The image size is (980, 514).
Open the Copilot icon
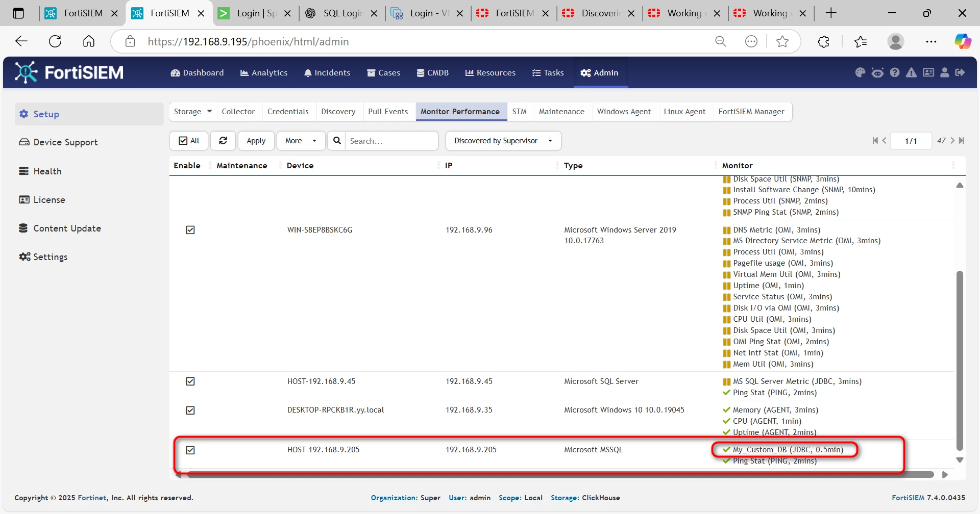tap(963, 41)
